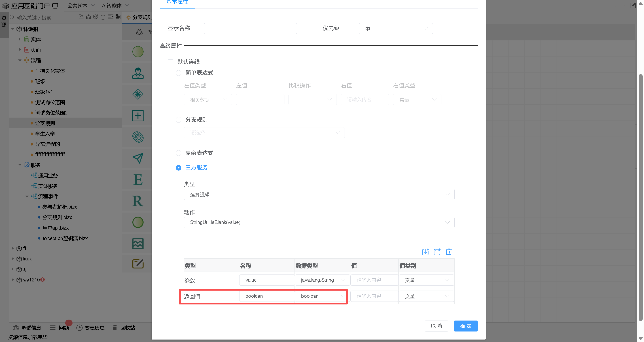Click the refresh icon in the resource toolbar
The image size is (644, 342).
coord(103,17)
